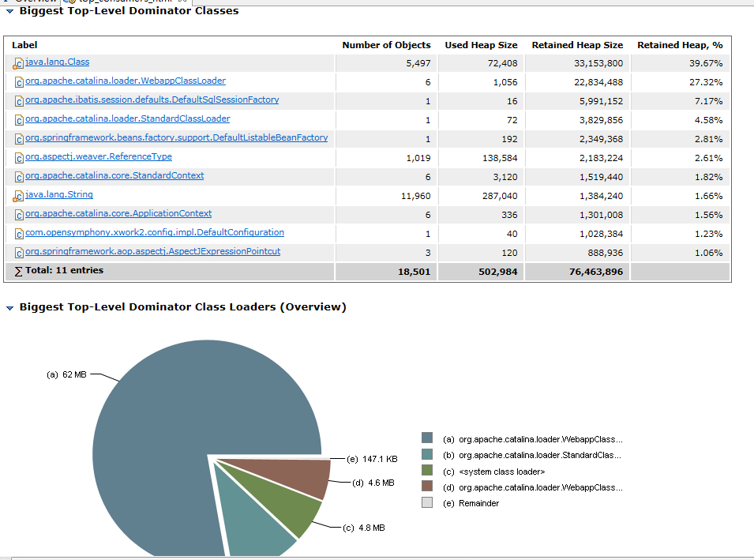754x560 pixels.
Task: Click the class icon next to DefaultConfiguration
Action: point(19,234)
